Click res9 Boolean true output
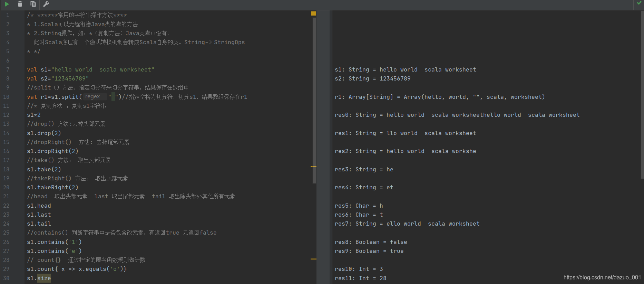 pos(369,251)
